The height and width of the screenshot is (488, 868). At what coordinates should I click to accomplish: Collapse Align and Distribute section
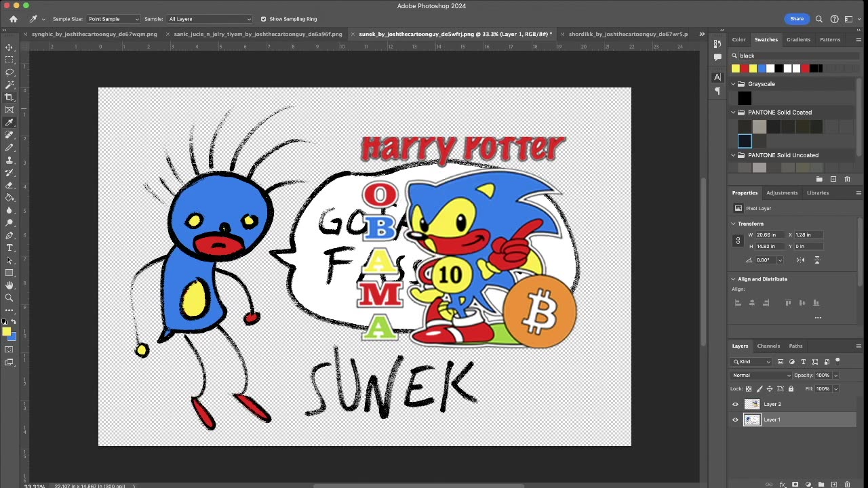(733, 279)
